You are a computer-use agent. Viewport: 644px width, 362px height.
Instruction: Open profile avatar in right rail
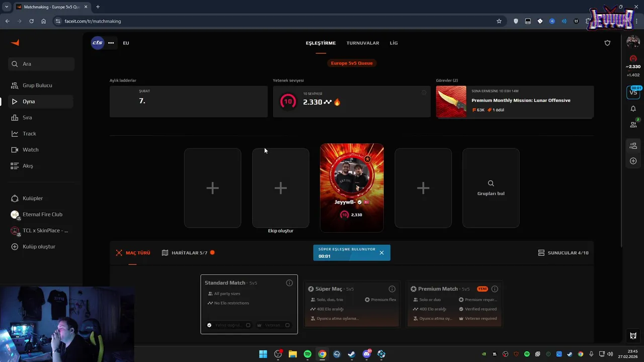[633, 42]
